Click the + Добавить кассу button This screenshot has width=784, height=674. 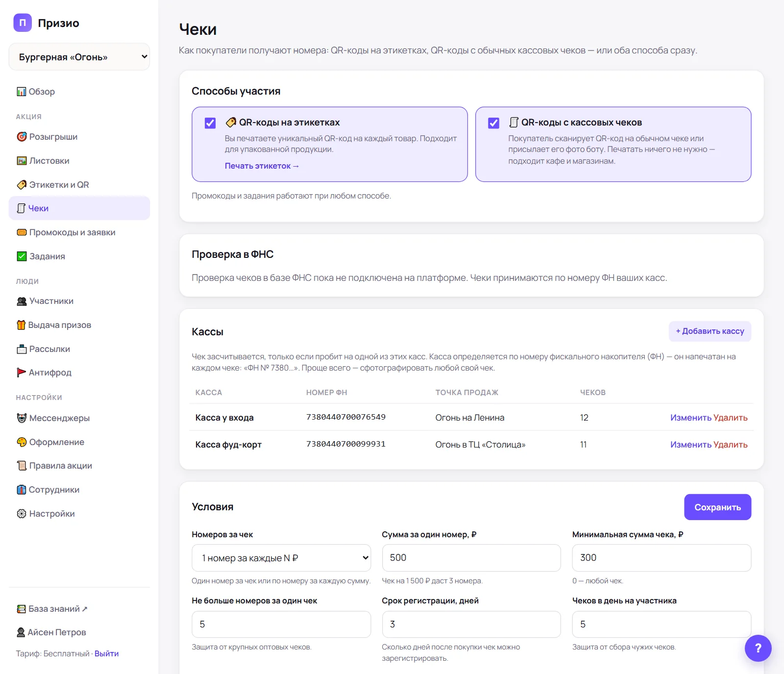[710, 331]
